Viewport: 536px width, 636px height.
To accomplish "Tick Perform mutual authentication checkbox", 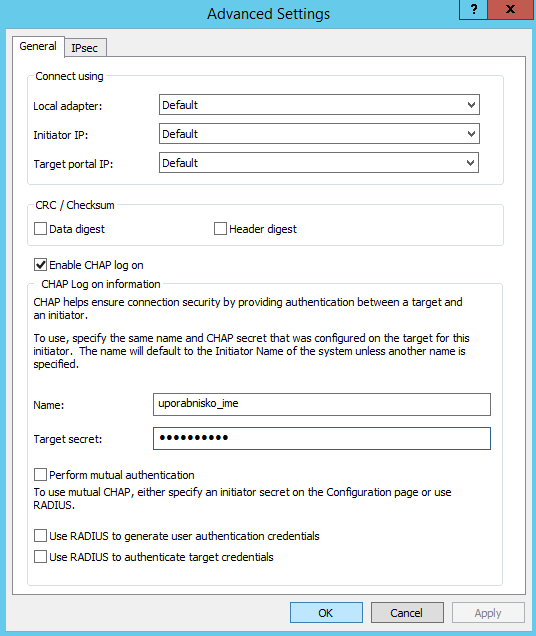I will coord(40,475).
